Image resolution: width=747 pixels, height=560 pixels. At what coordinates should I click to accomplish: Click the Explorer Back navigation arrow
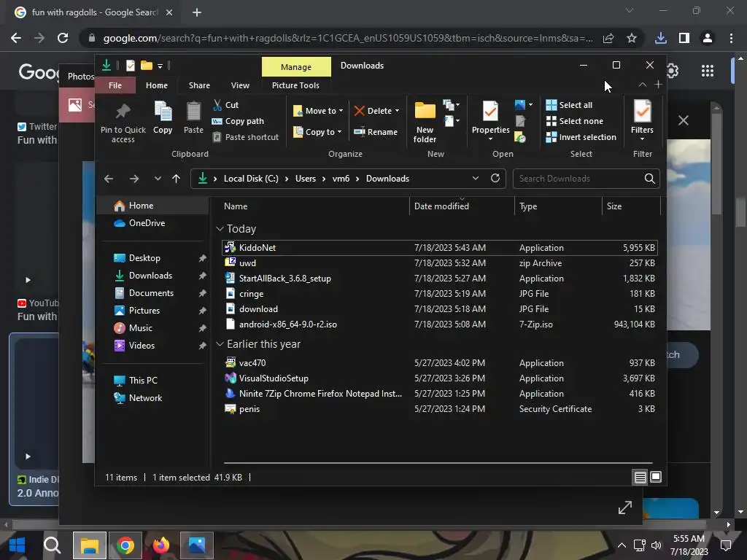(109, 179)
